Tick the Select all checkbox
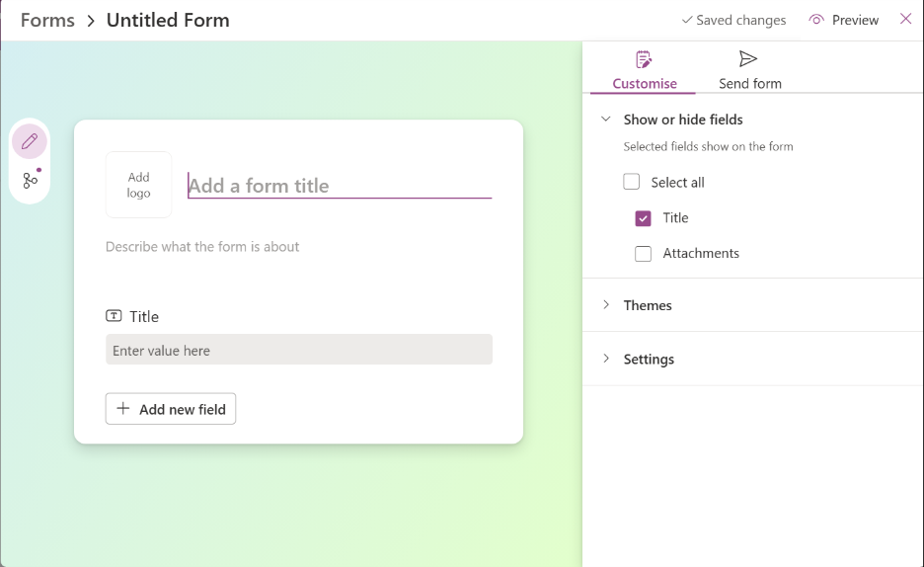Image resolution: width=924 pixels, height=567 pixels. (x=632, y=183)
